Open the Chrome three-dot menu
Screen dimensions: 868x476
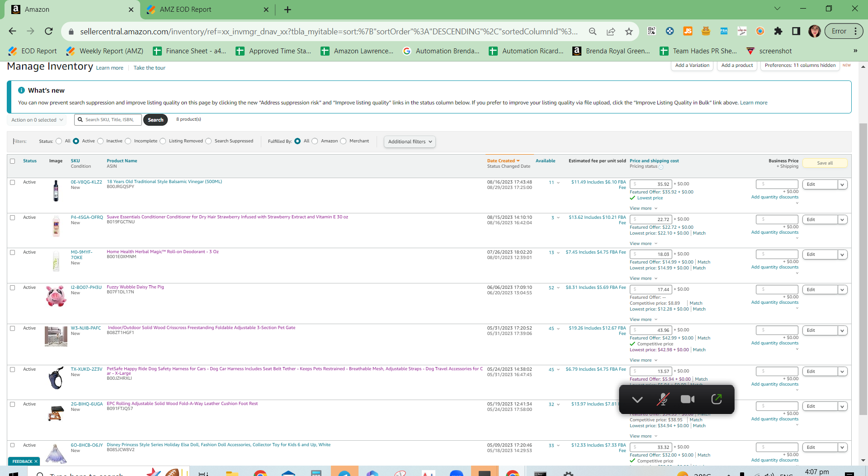tap(856, 31)
